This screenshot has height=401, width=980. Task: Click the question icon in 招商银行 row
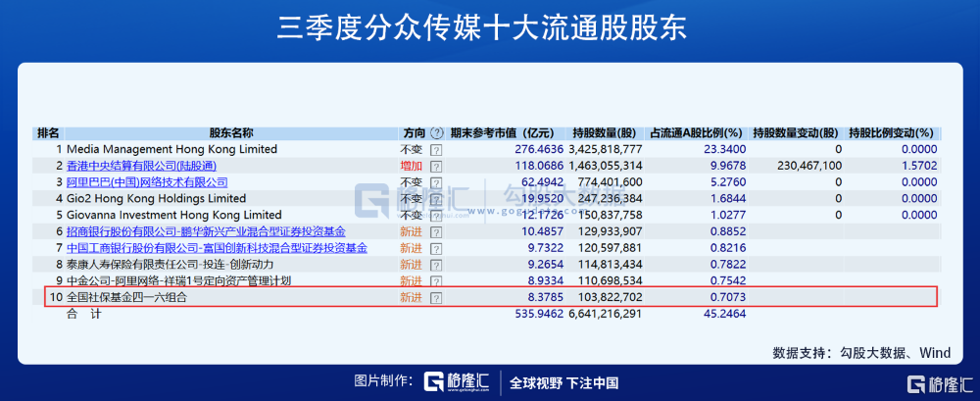pyautogui.click(x=436, y=232)
